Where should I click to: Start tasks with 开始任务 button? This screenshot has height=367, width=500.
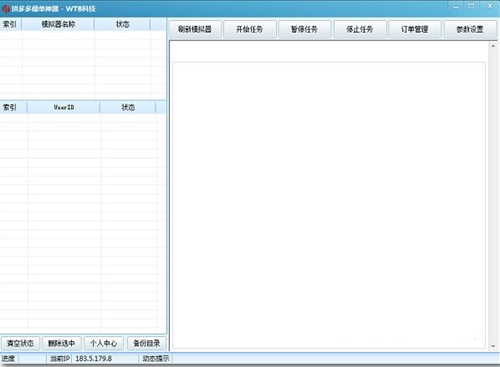[x=250, y=29]
